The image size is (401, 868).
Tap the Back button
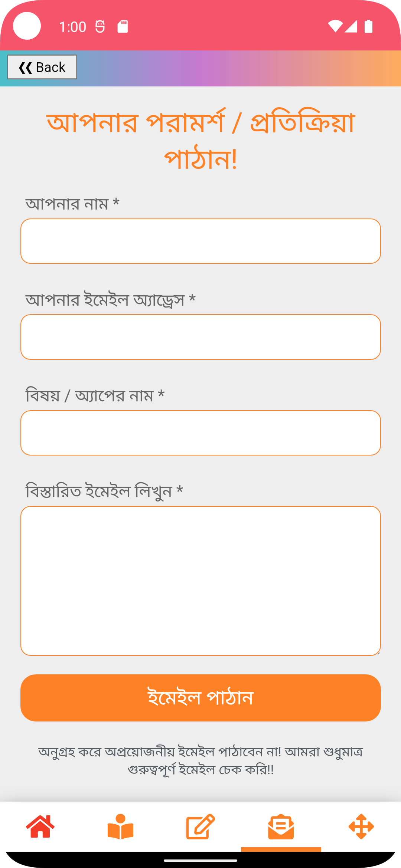click(42, 67)
